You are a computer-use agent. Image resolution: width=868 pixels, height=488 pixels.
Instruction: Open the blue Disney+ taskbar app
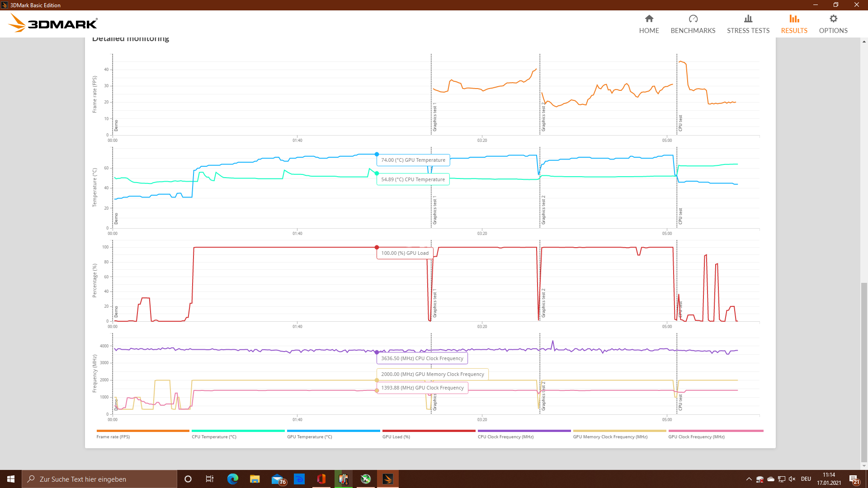(299, 479)
